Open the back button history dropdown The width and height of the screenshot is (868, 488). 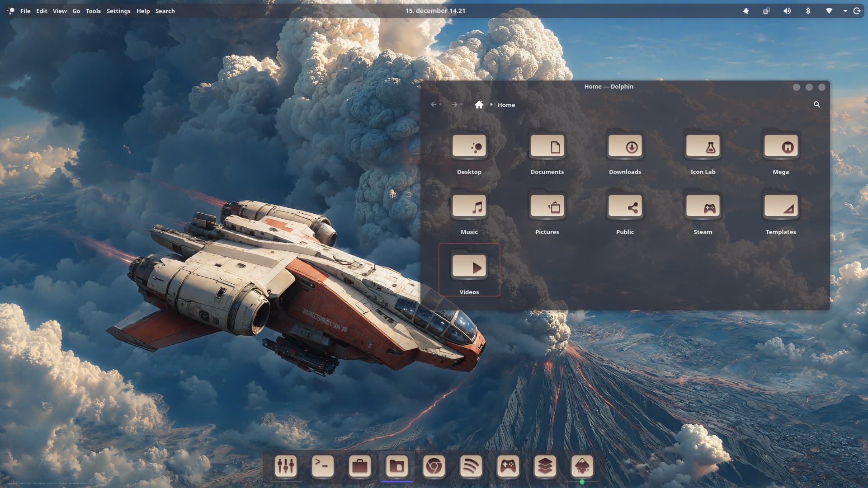point(440,105)
